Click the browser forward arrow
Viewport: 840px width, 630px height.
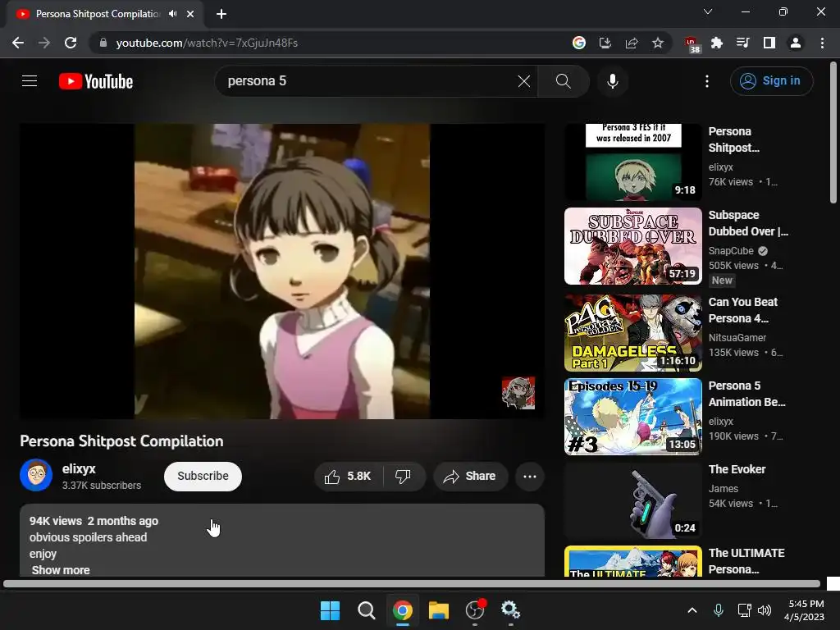pos(44,43)
